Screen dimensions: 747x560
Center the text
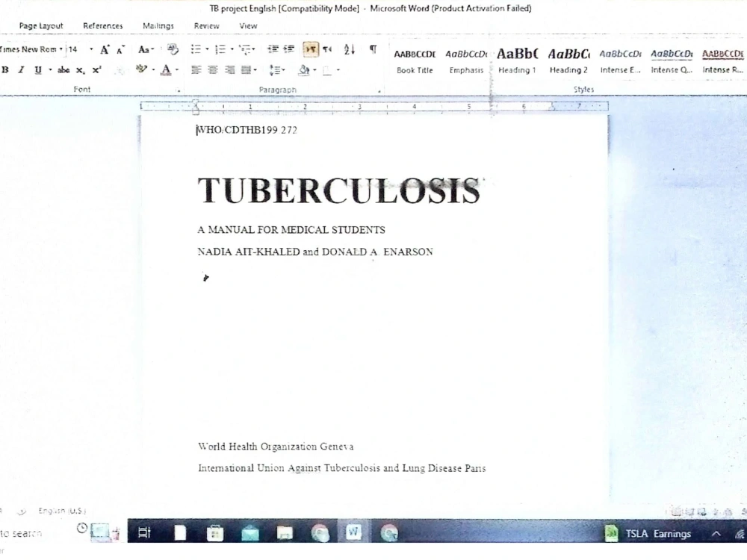click(x=213, y=70)
